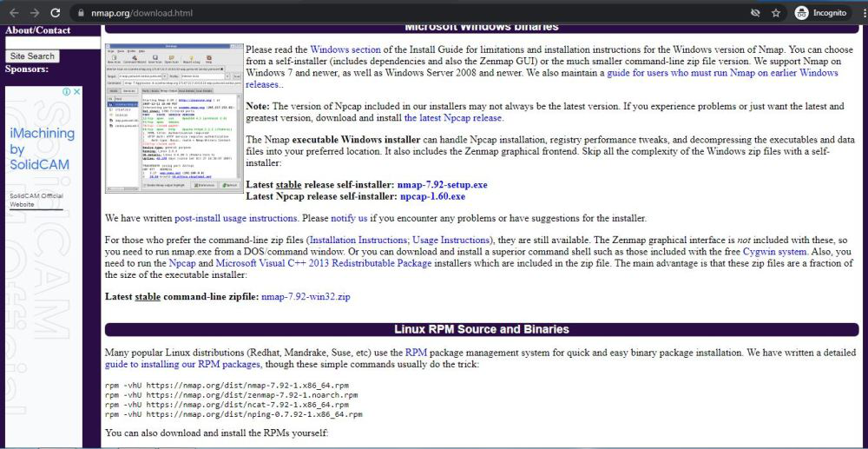Click the text 'You can also download and install the RPMs yourself:'
This screenshot has width=868, height=449.
coord(217,432)
